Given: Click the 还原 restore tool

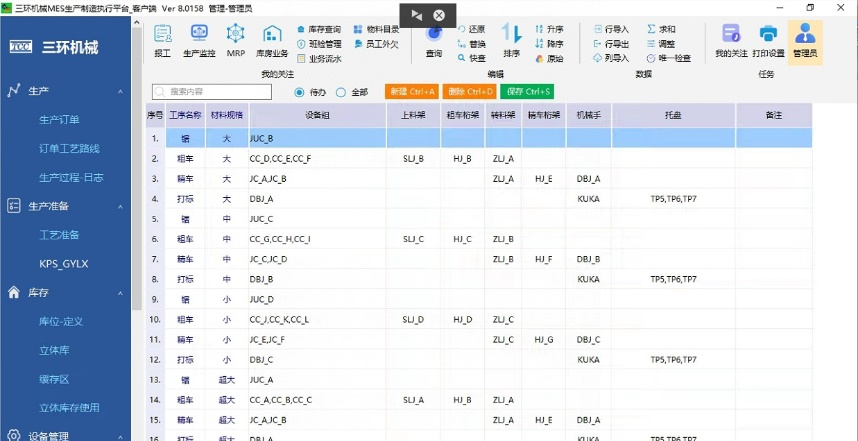Looking at the screenshot, I should pos(472,29).
